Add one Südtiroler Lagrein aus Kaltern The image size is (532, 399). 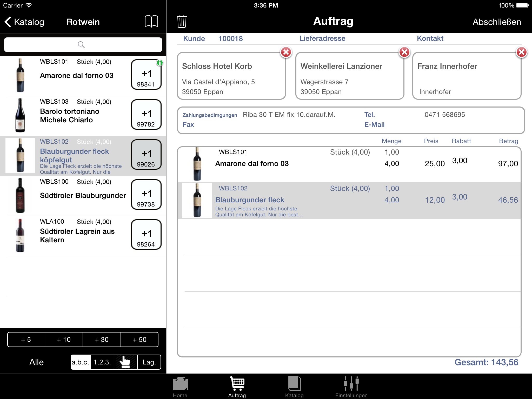point(146,235)
